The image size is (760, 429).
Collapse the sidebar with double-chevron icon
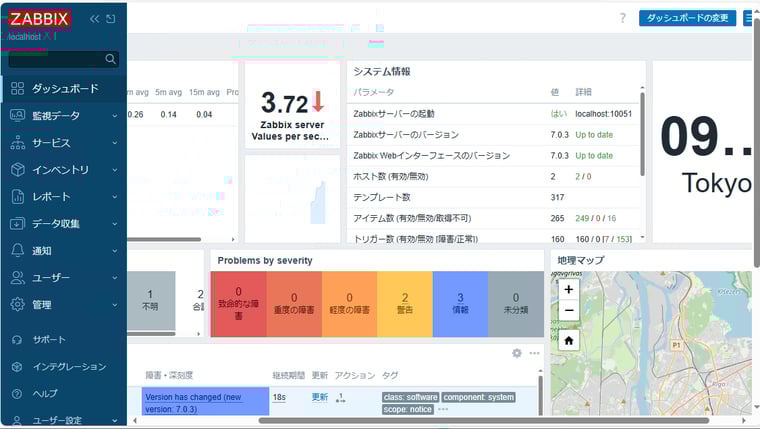(x=95, y=19)
